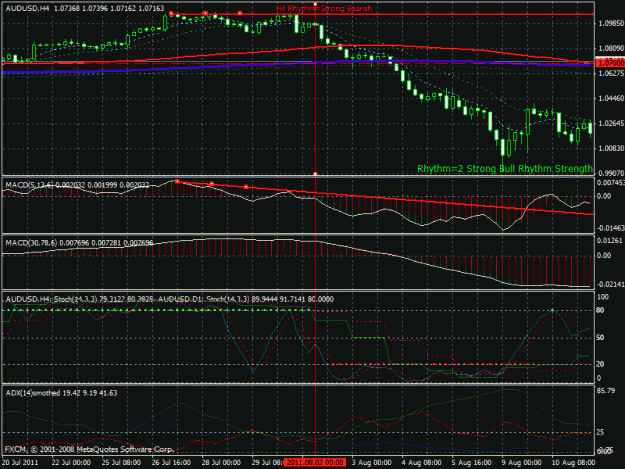Click the 1.06275 price axis label

pyautogui.click(x=611, y=73)
